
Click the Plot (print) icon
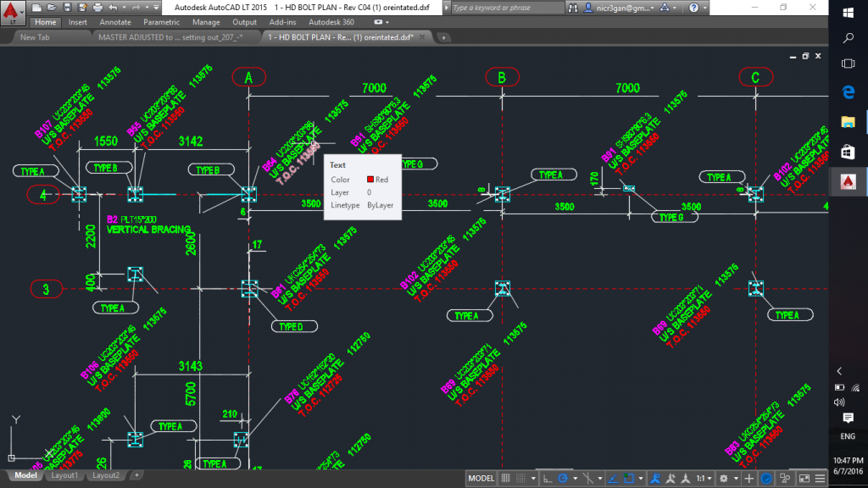pos(97,7)
